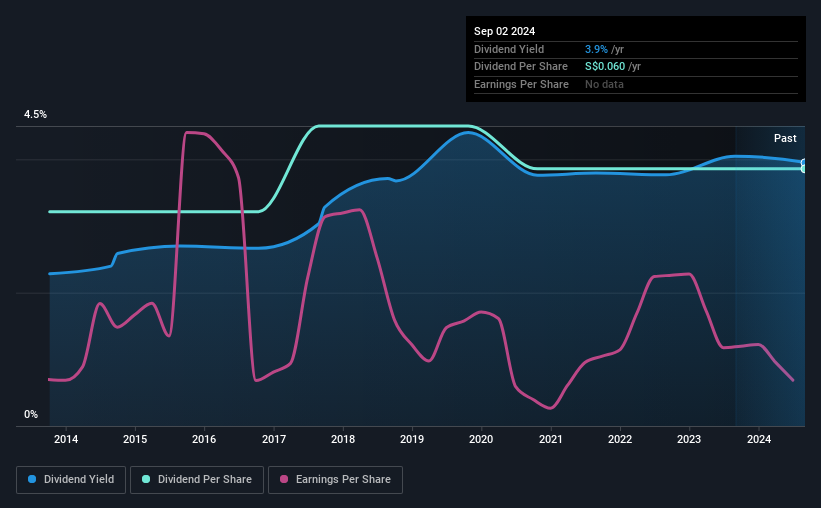
Task: Select the 2018 x-axis label
Action: point(343,439)
